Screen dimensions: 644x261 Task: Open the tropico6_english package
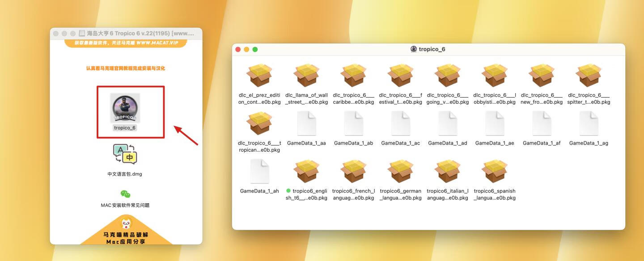coord(306,171)
